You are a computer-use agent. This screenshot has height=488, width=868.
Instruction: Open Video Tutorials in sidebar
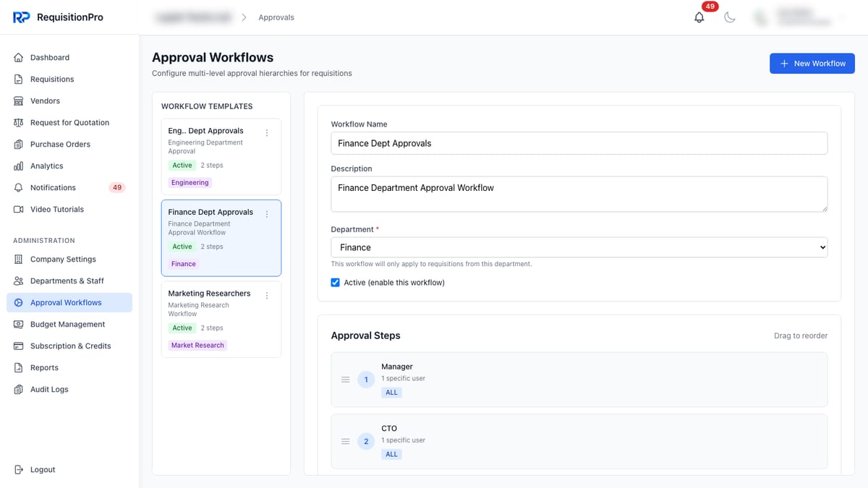tap(69, 209)
